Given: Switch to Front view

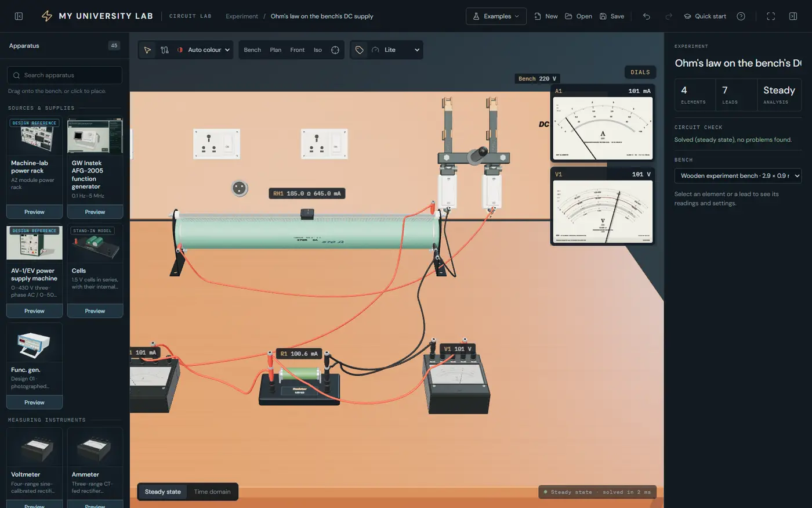Looking at the screenshot, I should (x=297, y=50).
